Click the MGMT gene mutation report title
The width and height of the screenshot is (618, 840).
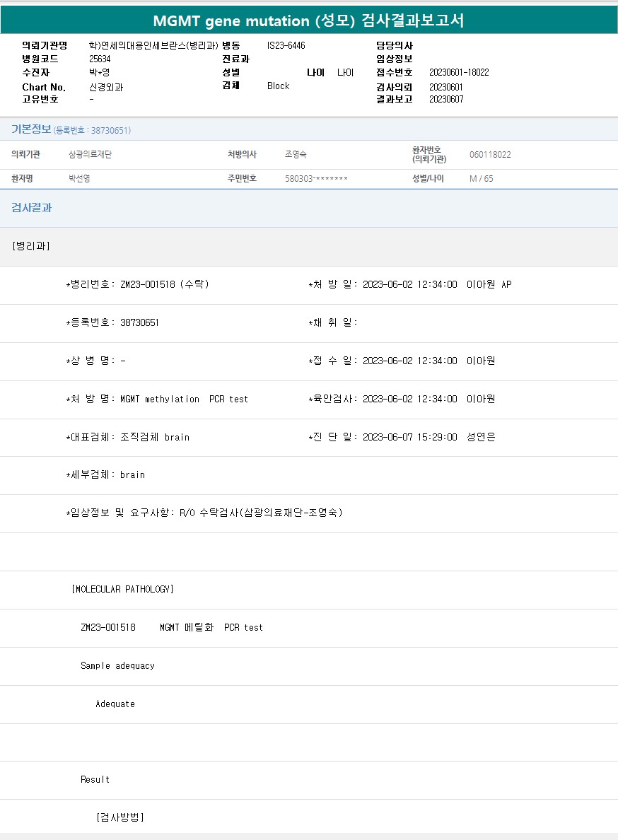tap(308, 20)
